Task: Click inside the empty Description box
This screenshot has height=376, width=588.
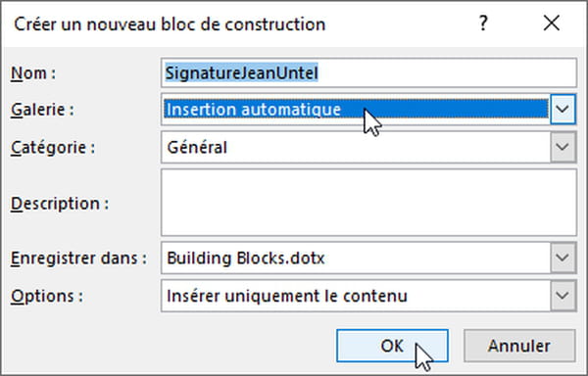Action: pos(368,203)
